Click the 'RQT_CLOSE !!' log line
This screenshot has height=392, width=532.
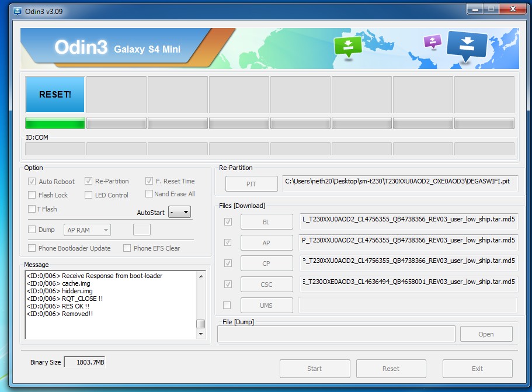click(64, 299)
